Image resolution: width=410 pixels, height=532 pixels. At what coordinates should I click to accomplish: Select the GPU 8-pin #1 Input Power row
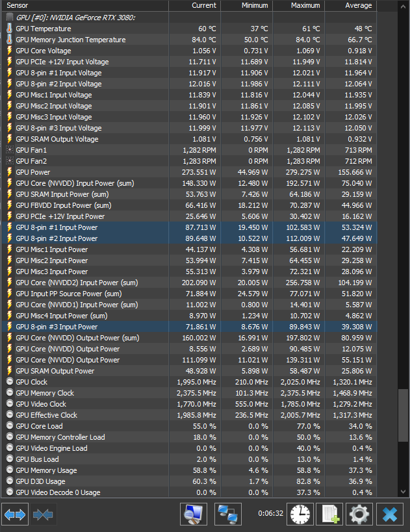189,227
